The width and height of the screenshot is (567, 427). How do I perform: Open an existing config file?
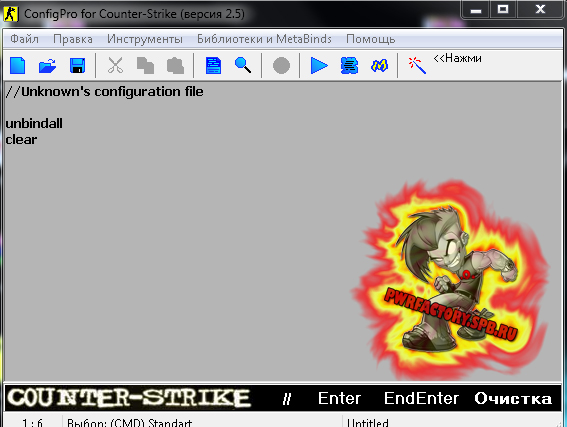pos(47,66)
